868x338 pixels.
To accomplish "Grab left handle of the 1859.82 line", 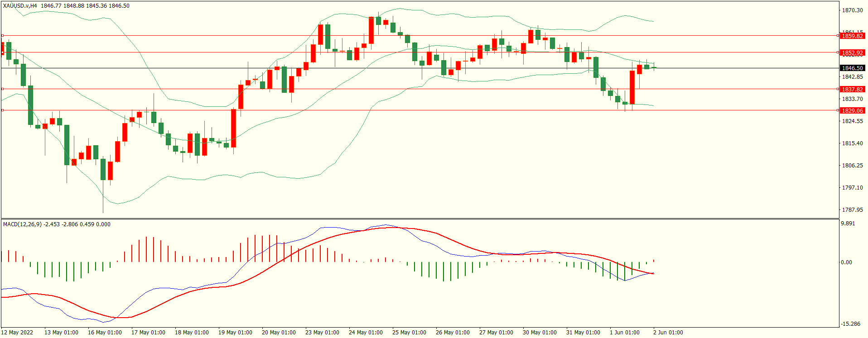I will 2,35.
